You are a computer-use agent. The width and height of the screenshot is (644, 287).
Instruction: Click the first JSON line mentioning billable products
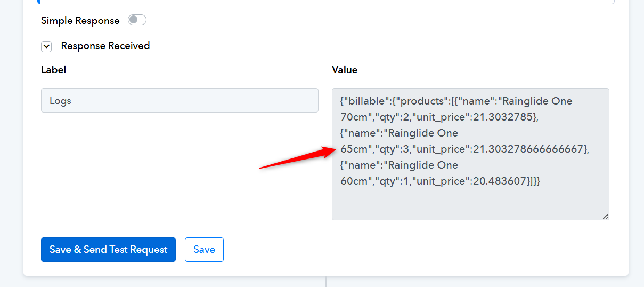click(x=456, y=101)
